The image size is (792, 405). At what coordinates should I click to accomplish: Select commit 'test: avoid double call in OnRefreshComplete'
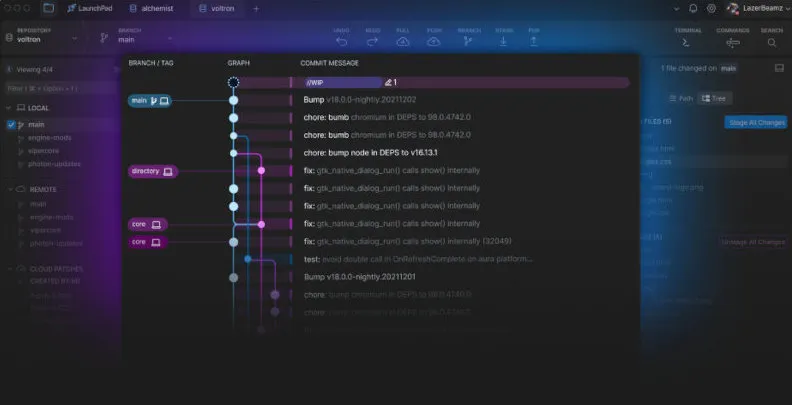tap(418, 259)
